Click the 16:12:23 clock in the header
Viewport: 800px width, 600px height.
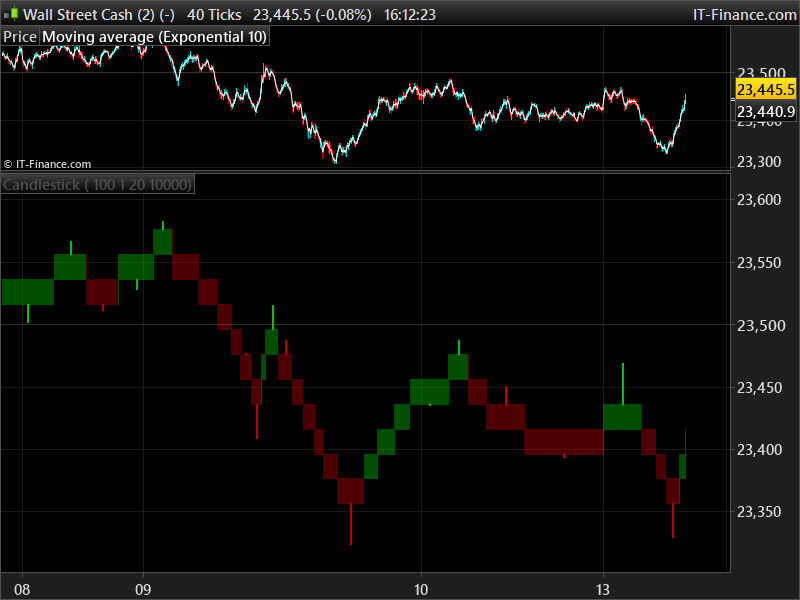[x=410, y=15]
